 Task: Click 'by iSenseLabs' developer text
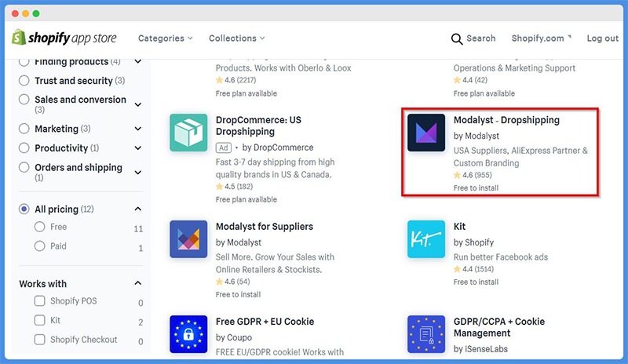pos(480,349)
